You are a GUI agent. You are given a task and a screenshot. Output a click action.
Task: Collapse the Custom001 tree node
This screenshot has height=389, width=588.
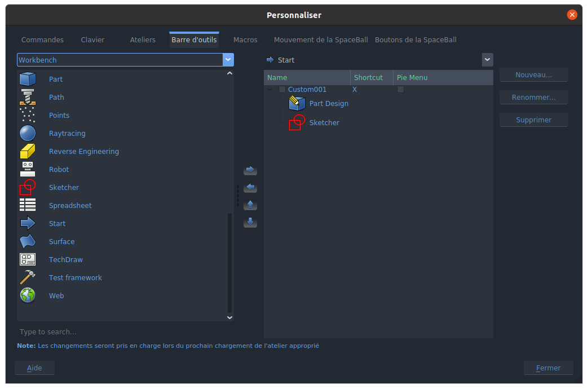(269, 90)
